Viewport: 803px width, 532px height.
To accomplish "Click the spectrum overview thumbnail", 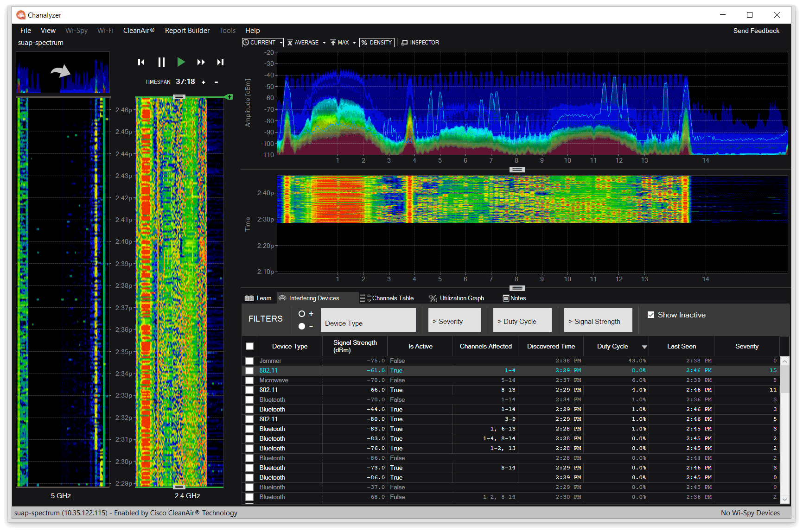I will click(63, 72).
